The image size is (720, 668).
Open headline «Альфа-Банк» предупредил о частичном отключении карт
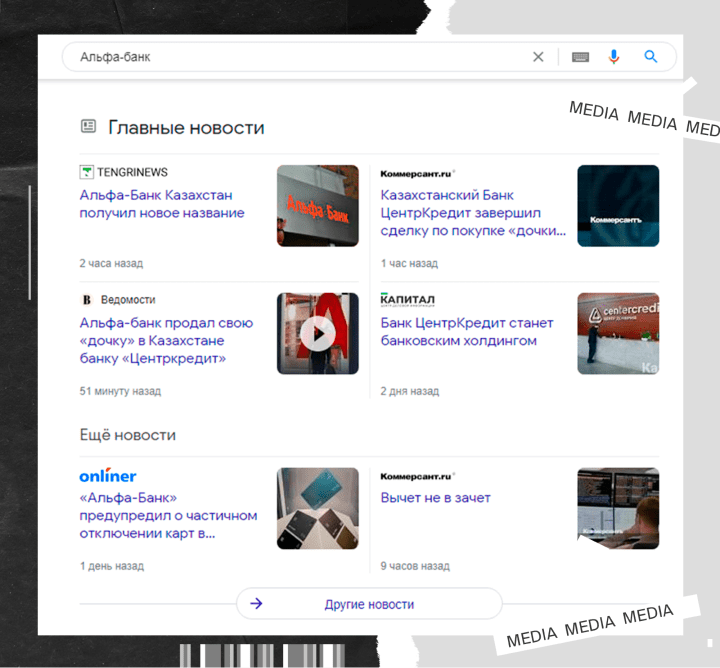coord(168,515)
